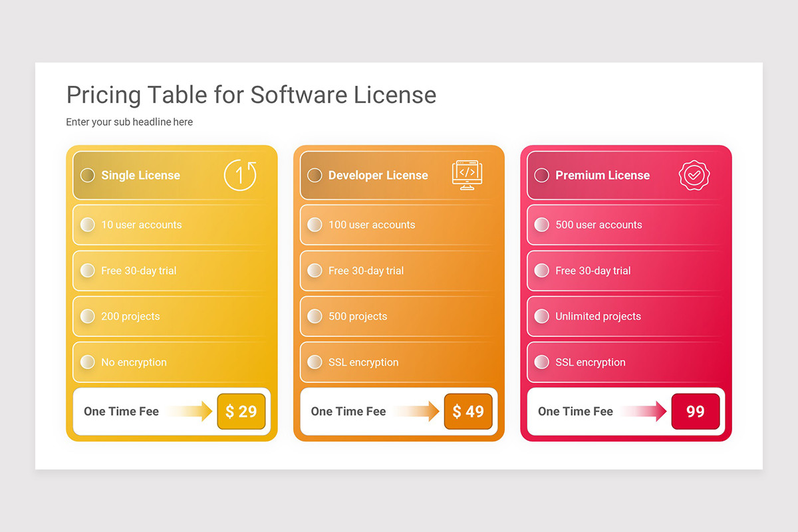Expand the Unlimited projects row on Premium card

click(x=625, y=316)
